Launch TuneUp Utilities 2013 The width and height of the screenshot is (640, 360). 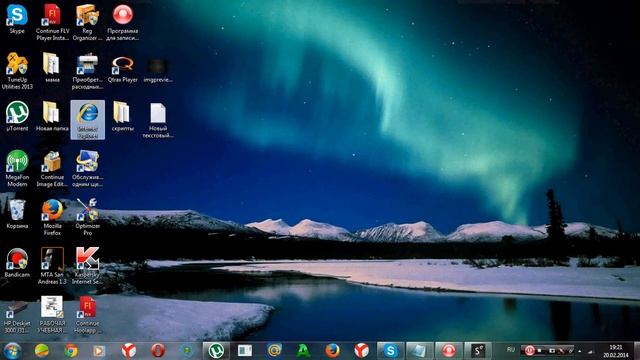[x=17, y=71]
